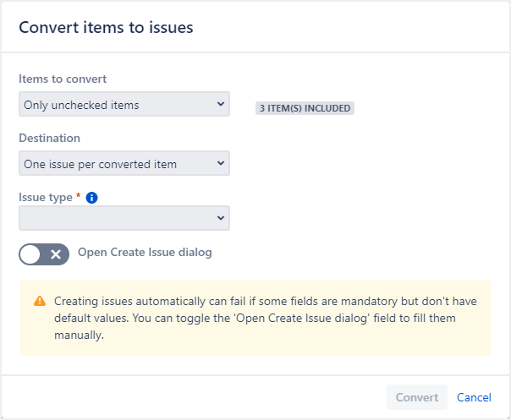
Task: Click the red required asterisk beside Issue type
Action: 79,197
